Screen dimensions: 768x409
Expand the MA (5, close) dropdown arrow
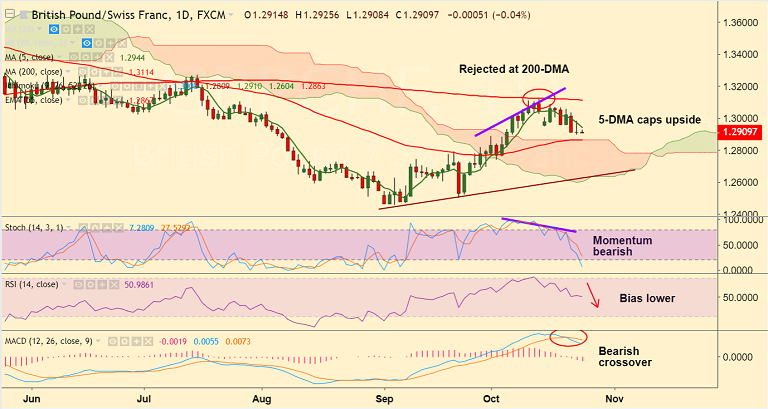pyautogui.click(x=59, y=57)
